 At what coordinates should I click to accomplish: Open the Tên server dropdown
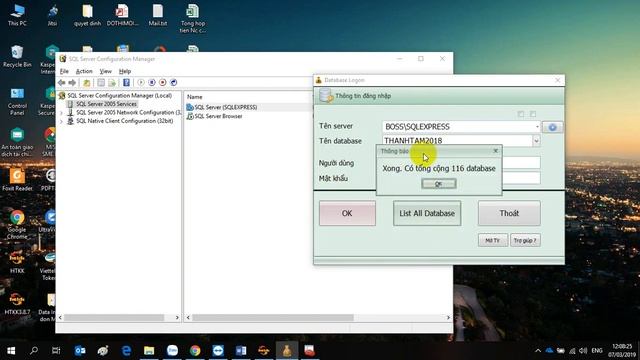coord(537,127)
